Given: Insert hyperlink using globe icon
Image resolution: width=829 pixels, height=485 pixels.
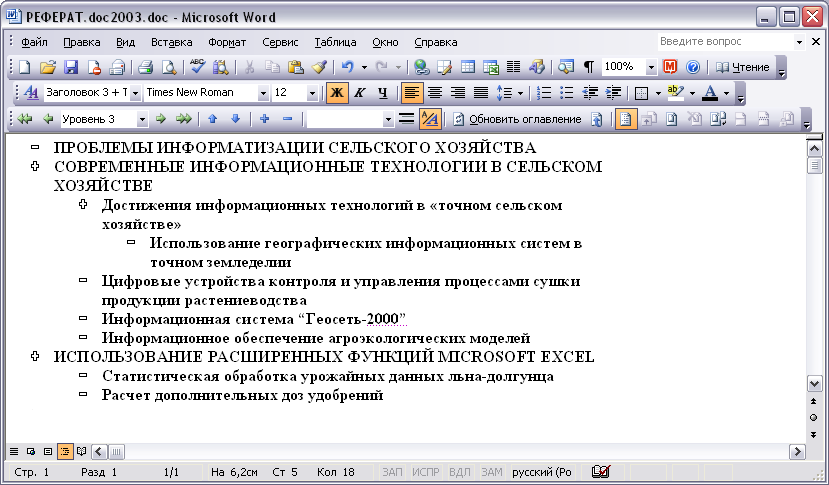Looking at the screenshot, I should 421,67.
